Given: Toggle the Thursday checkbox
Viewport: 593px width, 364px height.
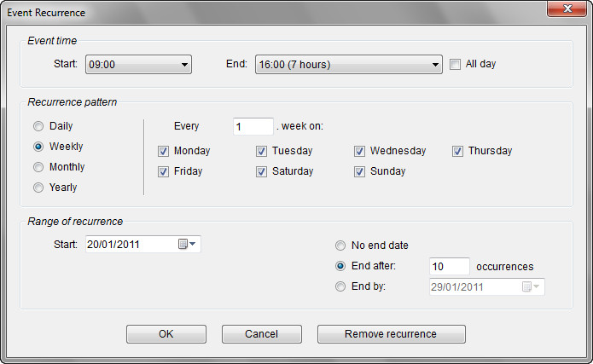Looking at the screenshot, I should pyautogui.click(x=458, y=152).
